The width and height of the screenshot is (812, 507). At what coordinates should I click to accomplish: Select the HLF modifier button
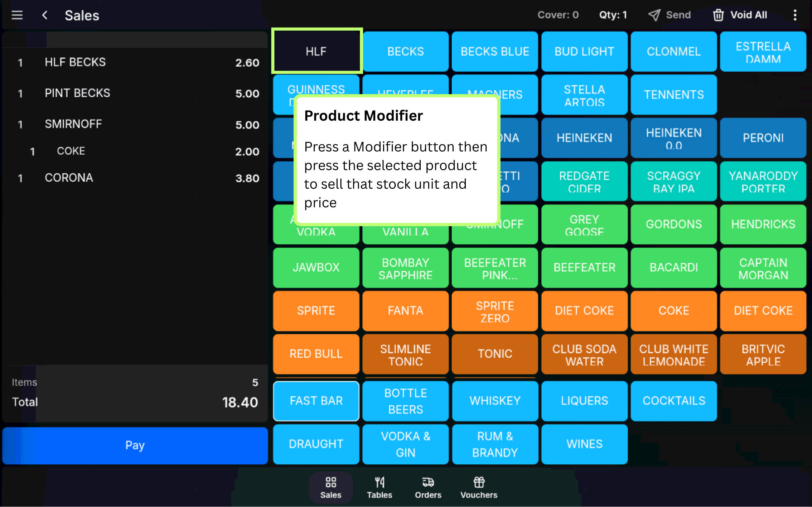pyautogui.click(x=316, y=51)
